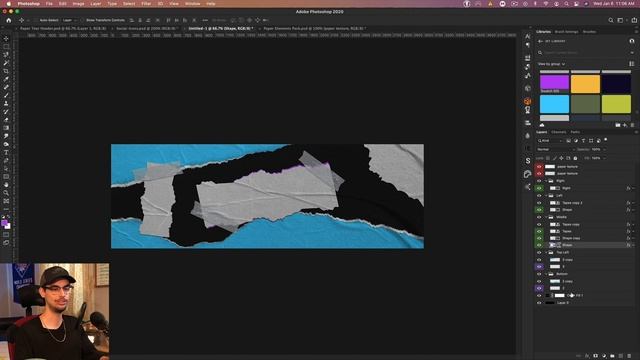This screenshot has width=640, height=360.
Task: Collapse the Right layer group
Action: (546, 181)
